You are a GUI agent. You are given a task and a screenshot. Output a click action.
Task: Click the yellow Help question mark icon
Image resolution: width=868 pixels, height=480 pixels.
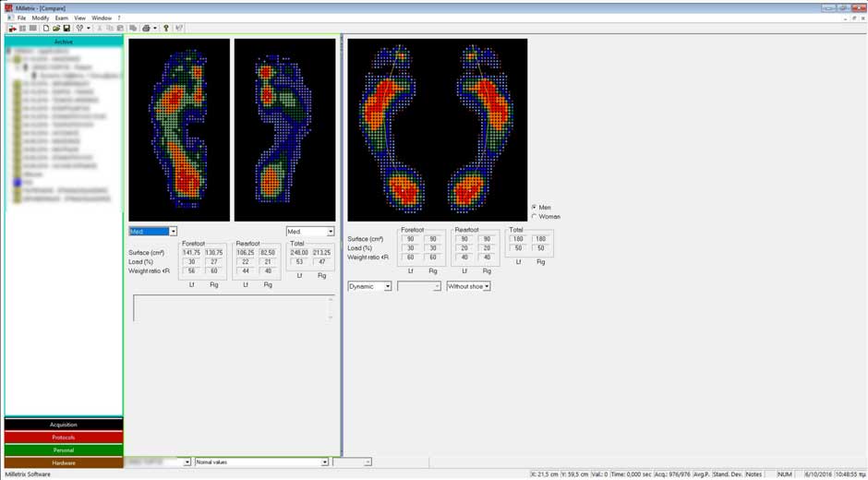click(x=166, y=29)
